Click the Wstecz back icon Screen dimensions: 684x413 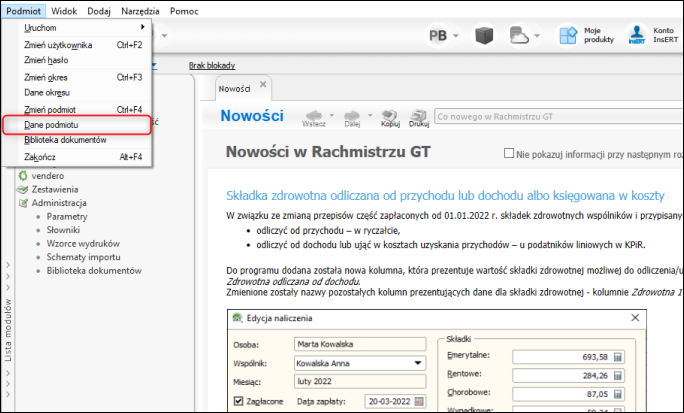click(x=314, y=118)
